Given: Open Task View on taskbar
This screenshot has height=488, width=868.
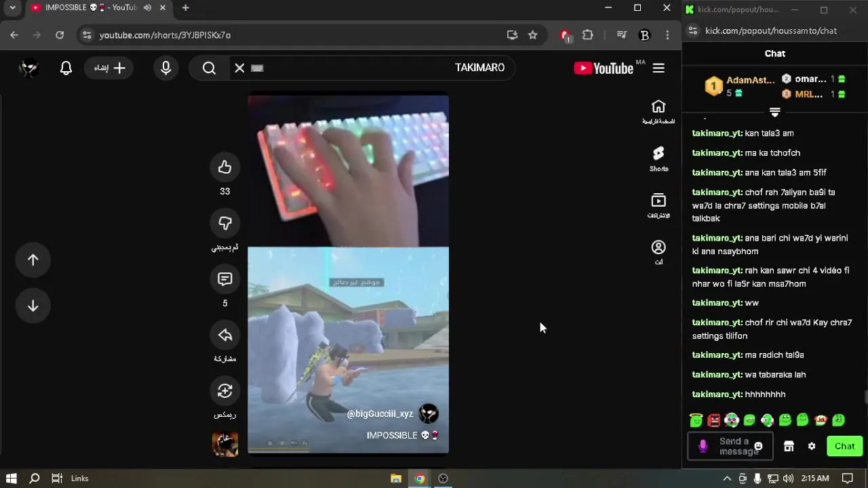Looking at the screenshot, I should pyautogui.click(x=57, y=479).
